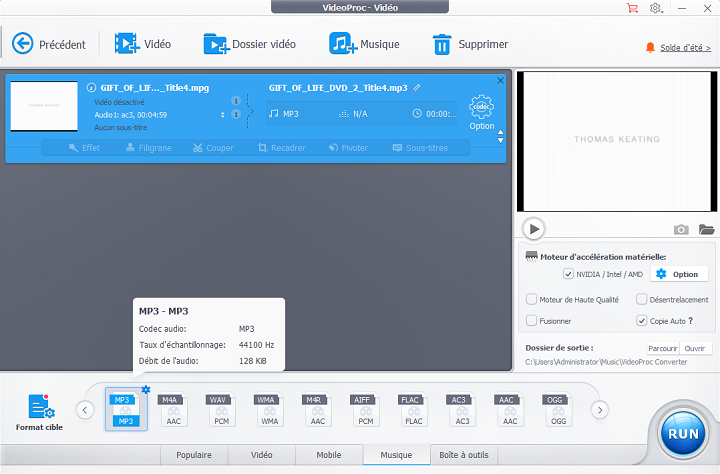Click the Vidéo désactivé text
720x474 pixels.
click(119, 102)
